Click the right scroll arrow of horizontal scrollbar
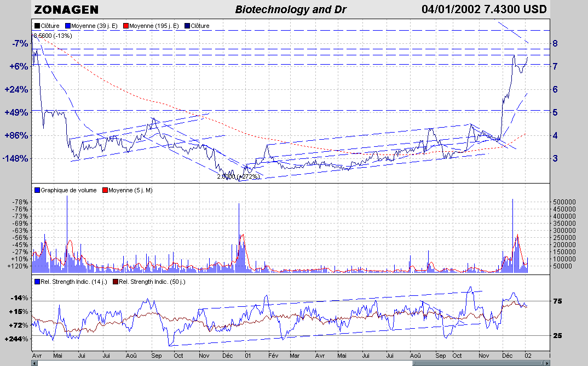 [x=547, y=363]
